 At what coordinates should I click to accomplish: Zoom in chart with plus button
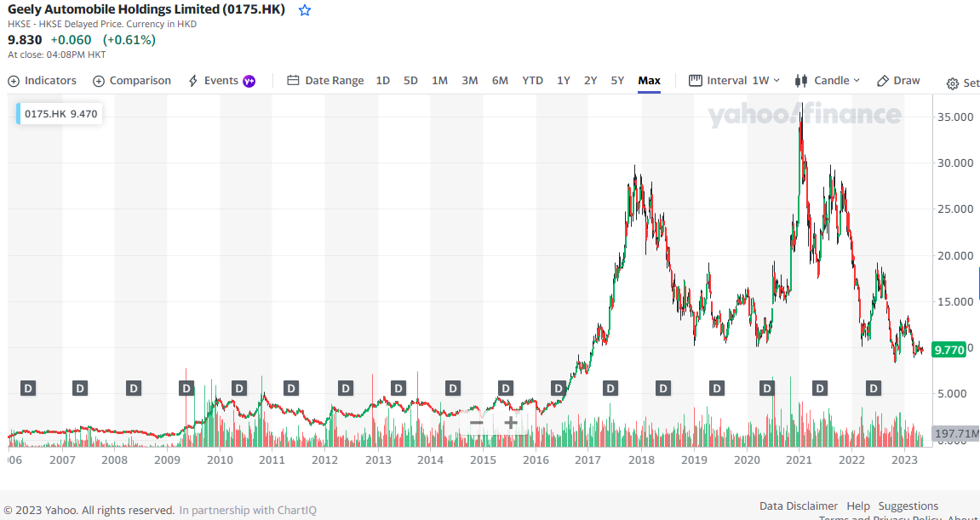511,423
